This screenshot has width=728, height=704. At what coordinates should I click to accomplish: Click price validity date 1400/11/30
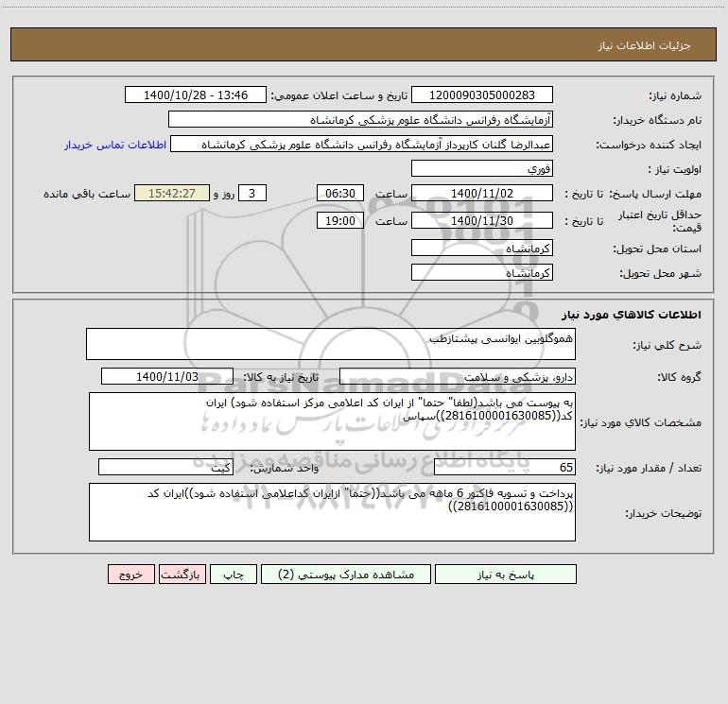[x=482, y=220]
